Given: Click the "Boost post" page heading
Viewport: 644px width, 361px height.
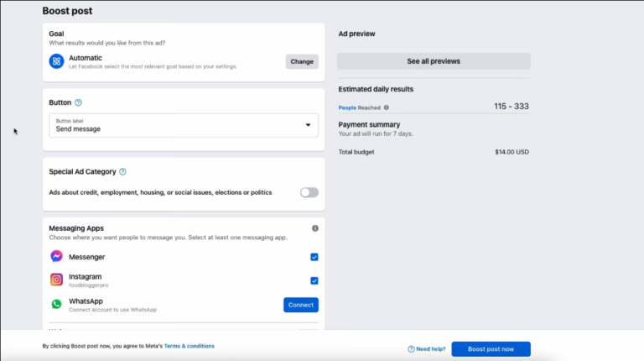Looking at the screenshot, I should (x=67, y=11).
